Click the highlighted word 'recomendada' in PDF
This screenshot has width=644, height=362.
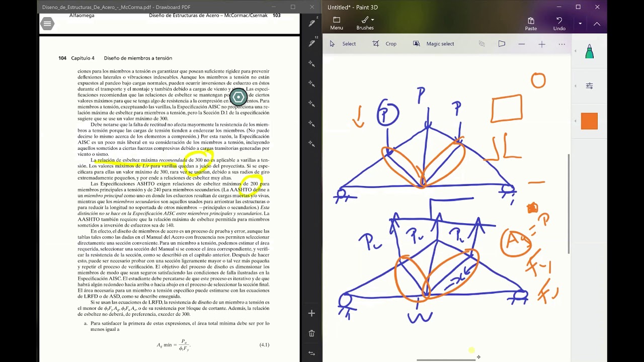[173, 160]
